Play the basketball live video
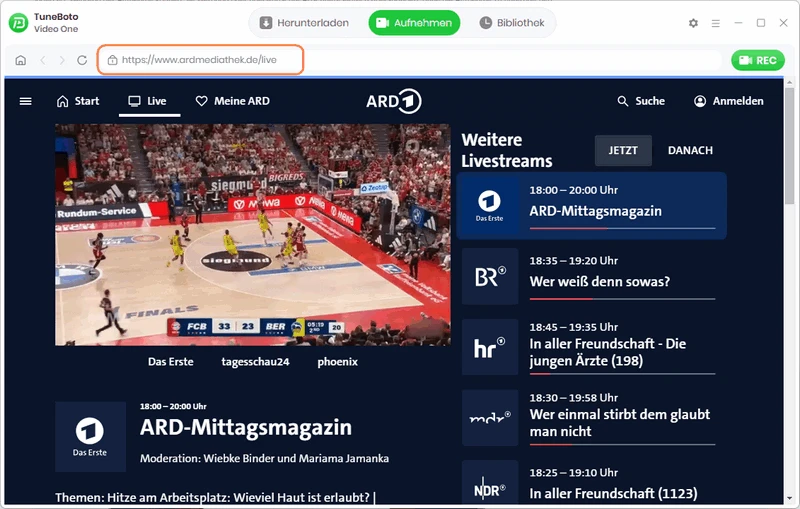This screenshot has width=800, height=509. 253,235
